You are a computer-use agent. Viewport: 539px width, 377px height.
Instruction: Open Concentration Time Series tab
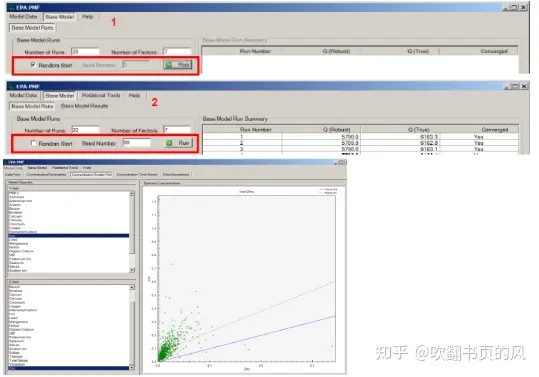(137, 175)
